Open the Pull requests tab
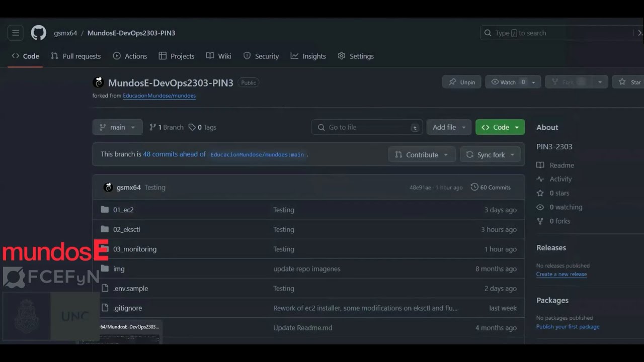 pyautogui.click(x=75, y=56)
